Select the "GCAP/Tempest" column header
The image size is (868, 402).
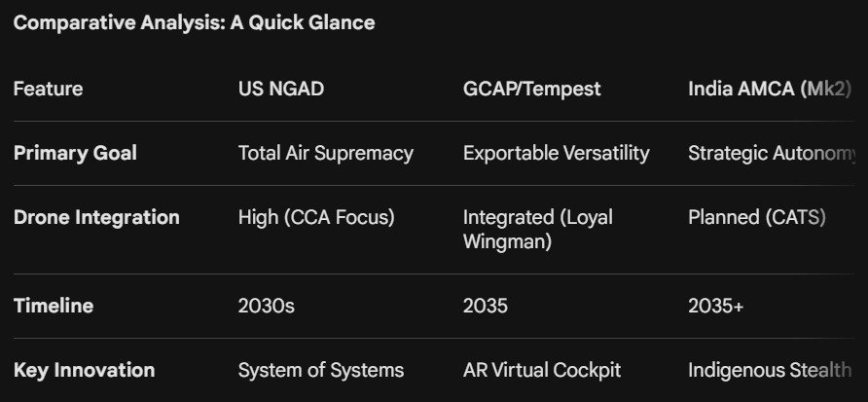click(x=531, y=90)
